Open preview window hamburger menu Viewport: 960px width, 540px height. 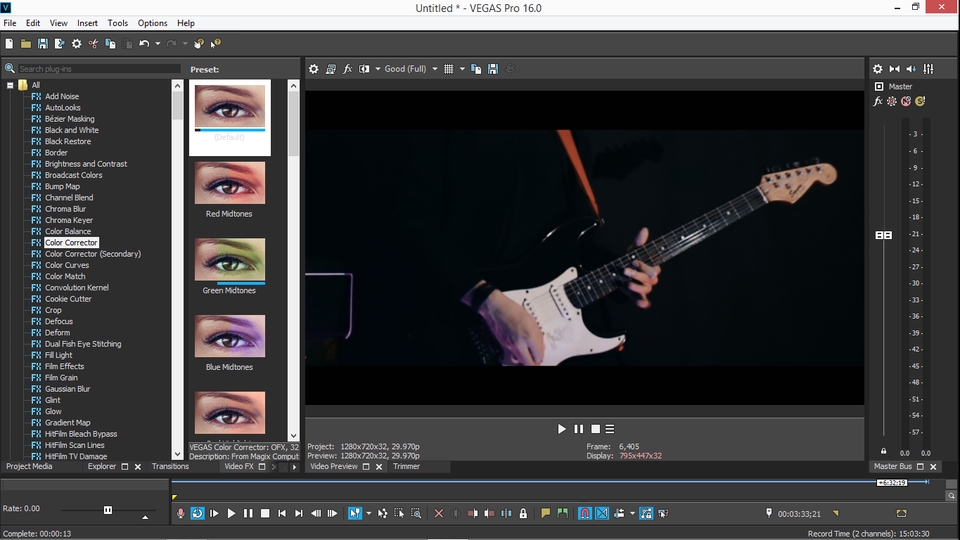coord(610,429)
